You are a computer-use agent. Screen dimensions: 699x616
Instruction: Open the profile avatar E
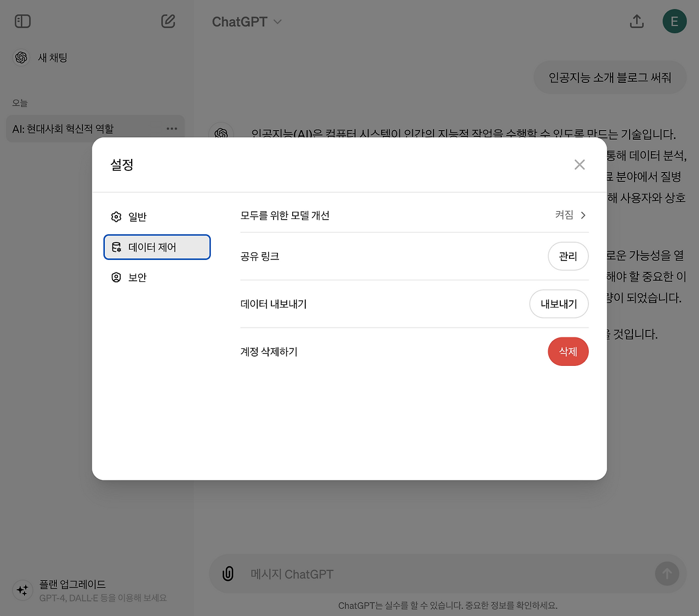point(674,21)
